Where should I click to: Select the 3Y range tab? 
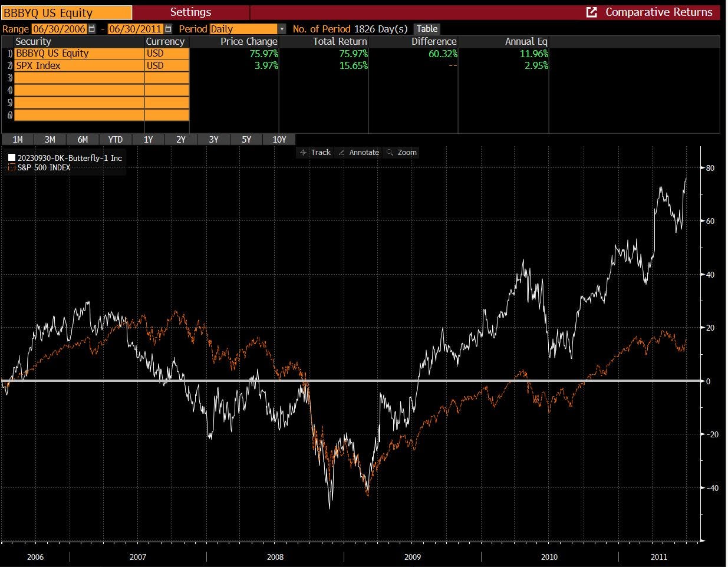click(213, 140)
